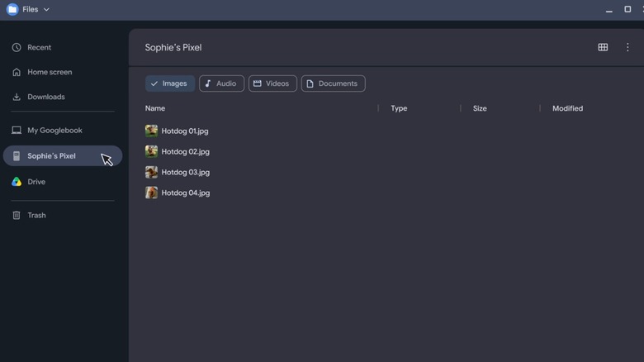Viewport: 644px width, 362px height.
Task: Sort by the Size column header
Action: click(x=480, y=108)
